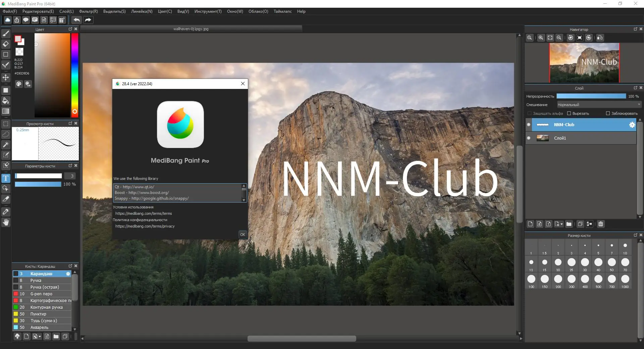Open the medibang.com/terms/privacy link

click(145, 226)
